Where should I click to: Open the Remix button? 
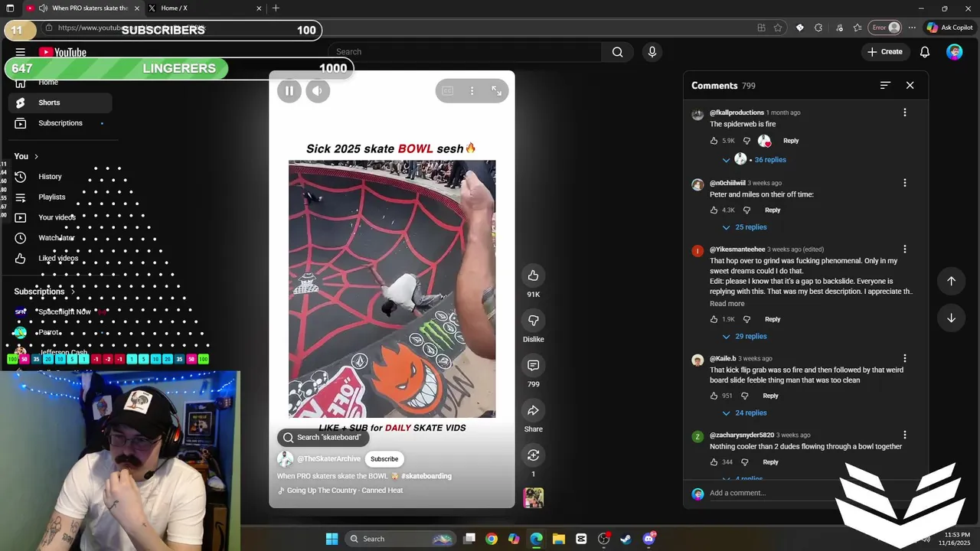tap(533, 455)
